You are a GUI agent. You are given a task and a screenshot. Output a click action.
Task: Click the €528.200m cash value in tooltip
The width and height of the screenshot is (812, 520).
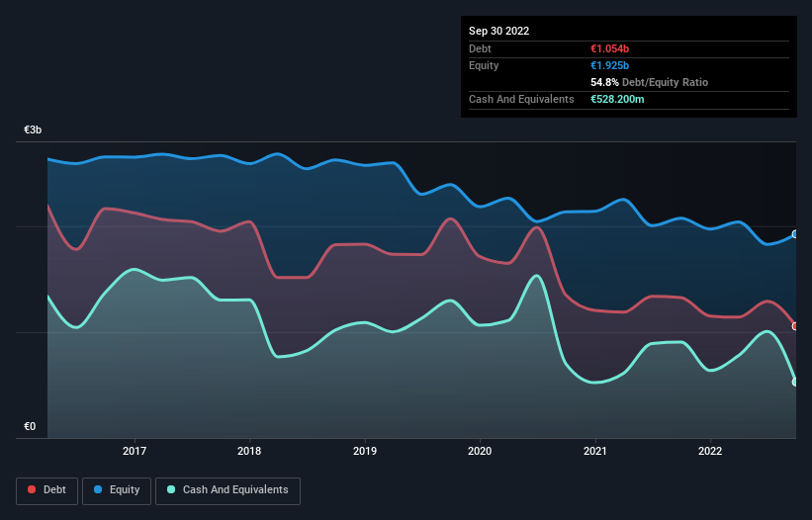(x=617, y=99)
